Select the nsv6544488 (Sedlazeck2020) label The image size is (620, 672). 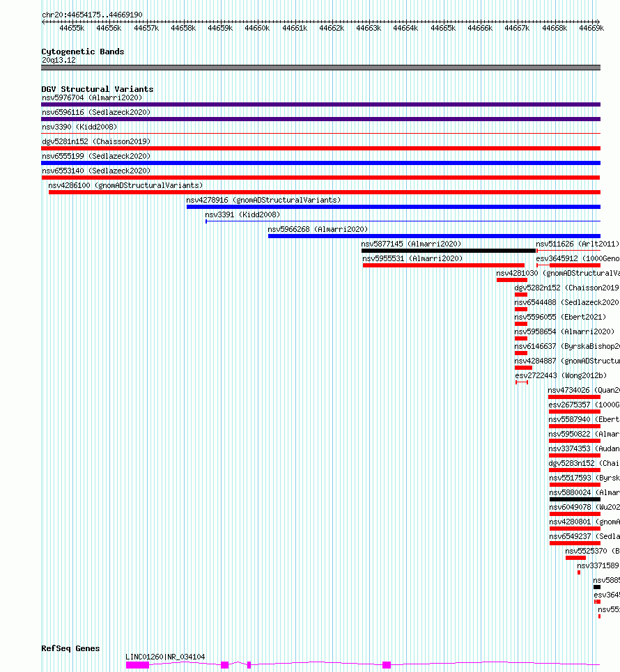click(x=567, y=302)
